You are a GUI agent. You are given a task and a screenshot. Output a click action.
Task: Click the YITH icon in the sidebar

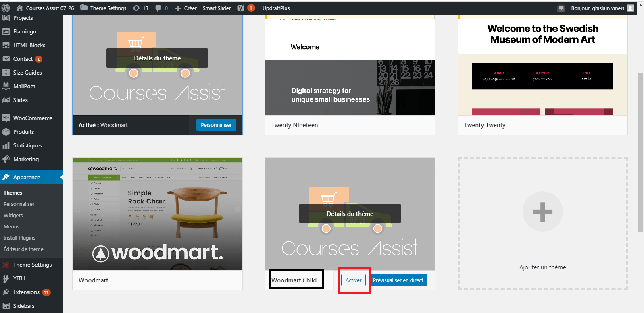(6, 278)
